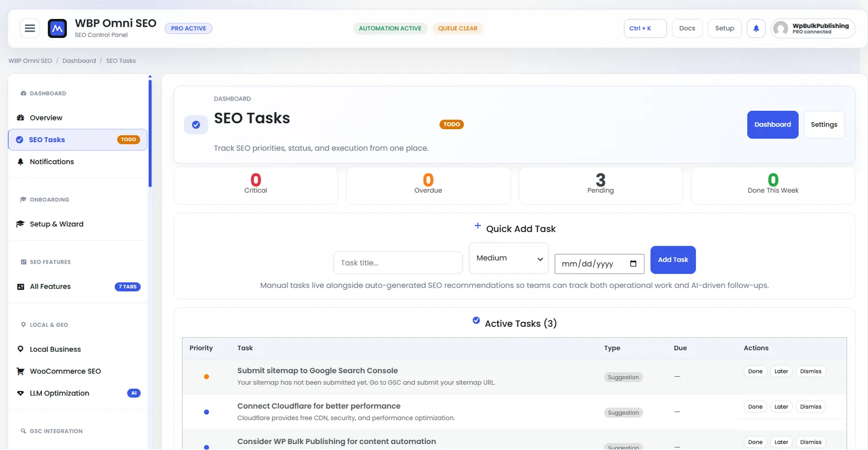The height and width of the screenshot is (450, 868).
Task: Mark the sitemap task as Done
Action: pos(755,371)
